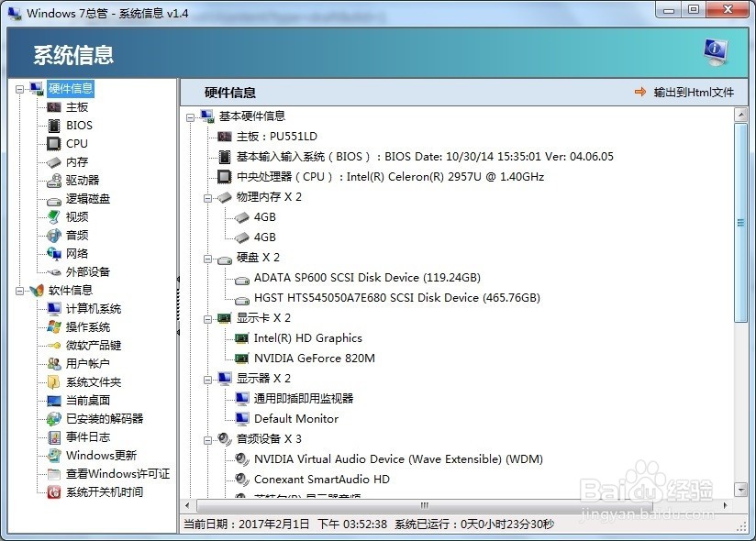This screenshot has height=541, width=756.
Task: Click the 系统已运行 uptime status text
Action: (x=474, y=524)
